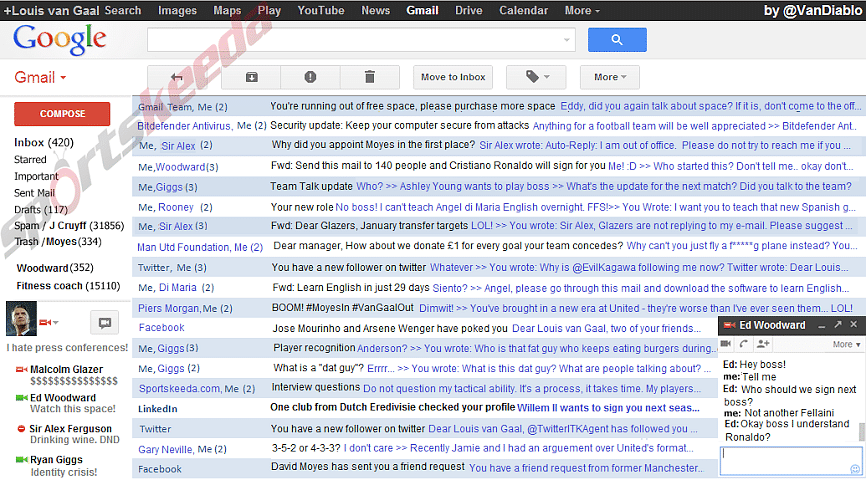Open LinkedIn email about Dutch Eredivisie

pyautogui.click(x=425, y=408)
